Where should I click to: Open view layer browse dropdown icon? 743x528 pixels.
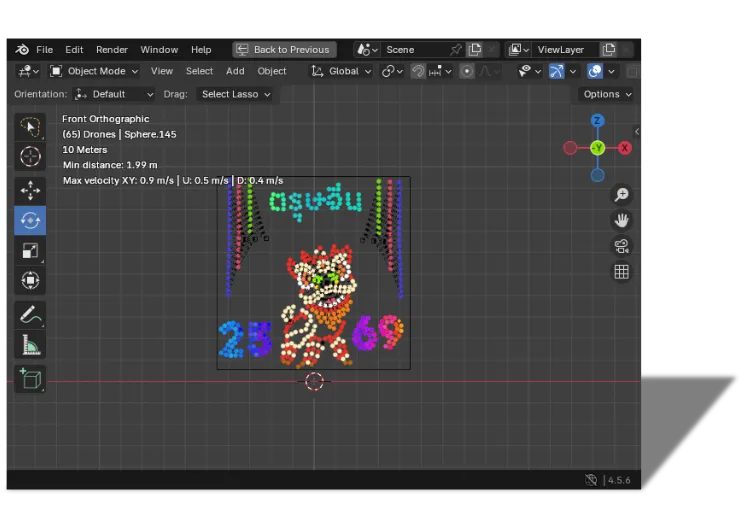518,49
